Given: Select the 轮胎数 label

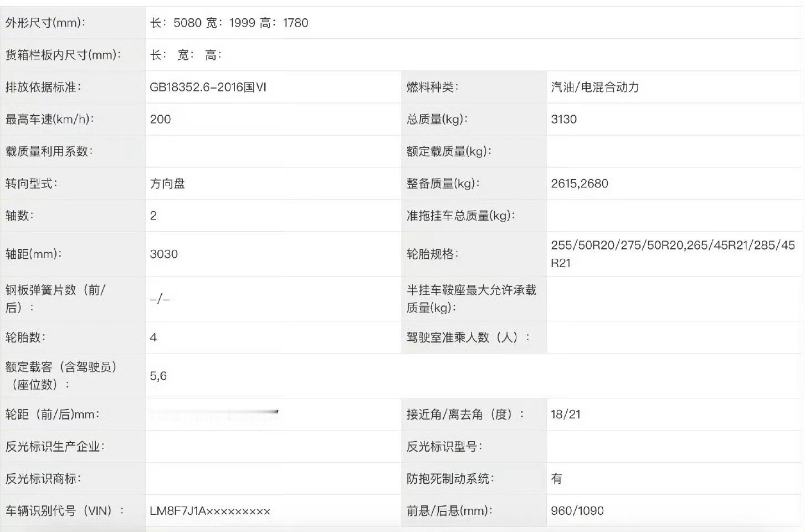Looking at the screenshot, I should point(25,337).
